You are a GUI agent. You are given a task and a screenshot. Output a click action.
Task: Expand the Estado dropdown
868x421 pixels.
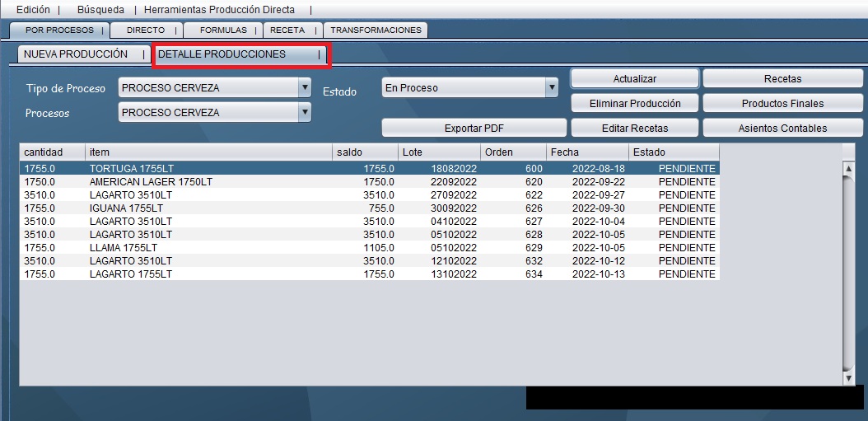tap(552, 87)
